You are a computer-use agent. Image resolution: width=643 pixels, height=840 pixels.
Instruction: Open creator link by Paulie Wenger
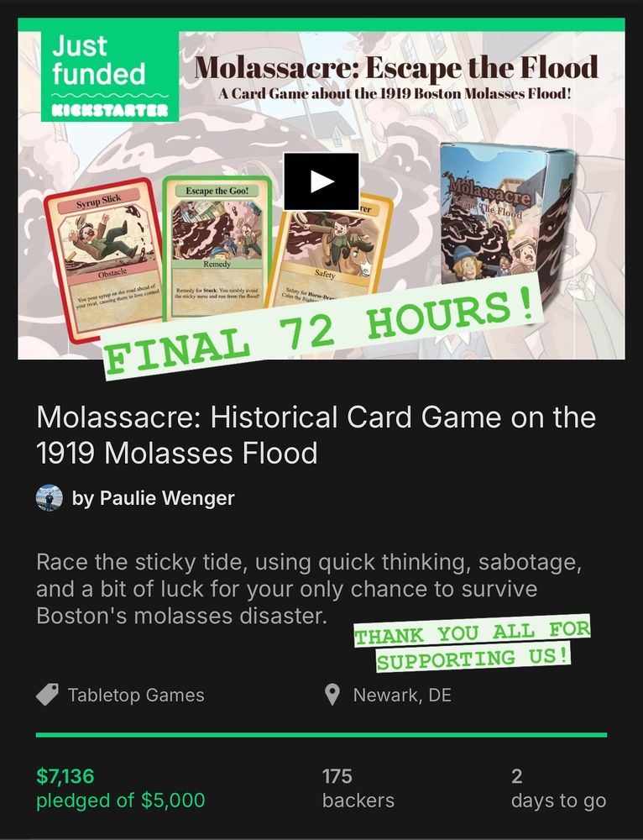point(154,497)
